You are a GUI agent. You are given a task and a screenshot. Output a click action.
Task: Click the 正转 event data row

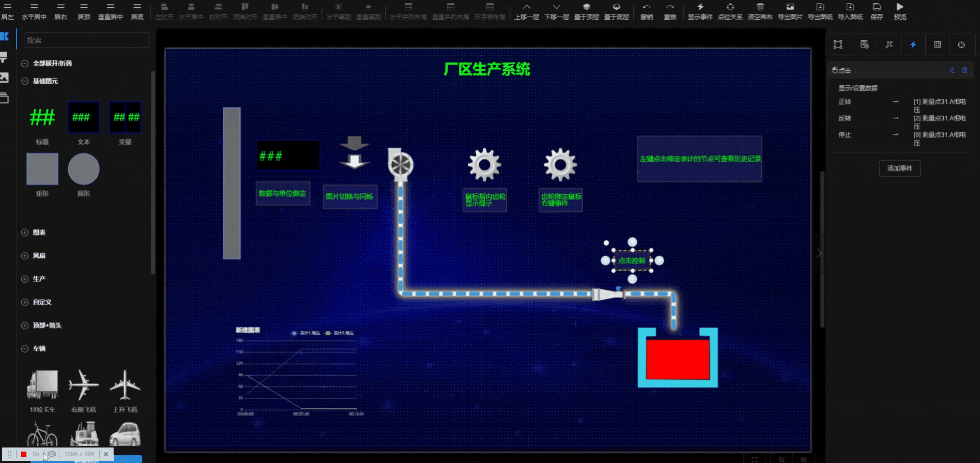(x=902, y=106)
